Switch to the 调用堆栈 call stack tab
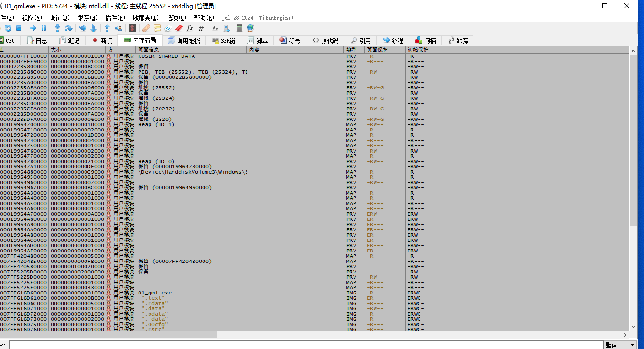Image resolution: width=644 pixels, height=349 pixels. pos(184,41)
